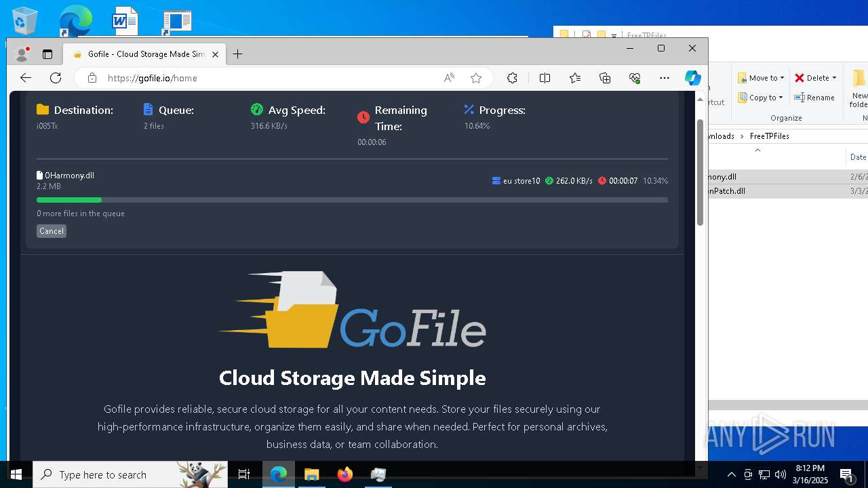Open Firefox from taskbar
This screenshot has width=868, height=488.
coord(345,474)
